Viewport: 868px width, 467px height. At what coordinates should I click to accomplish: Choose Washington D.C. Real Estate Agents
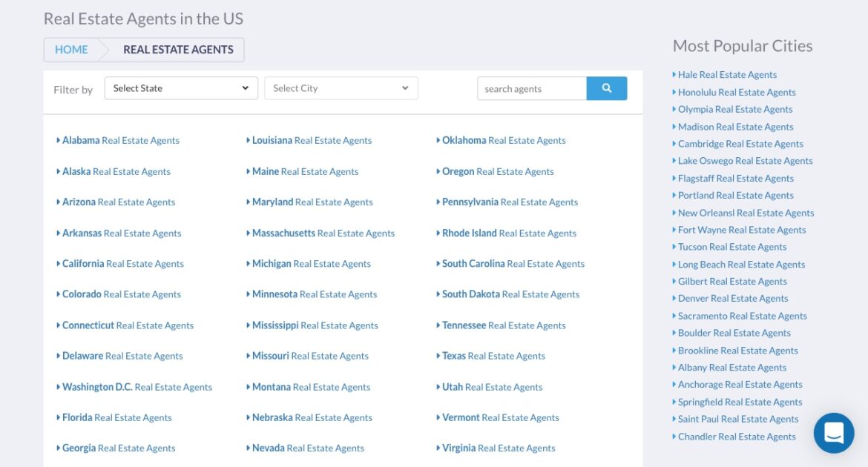tap(137, 387)
